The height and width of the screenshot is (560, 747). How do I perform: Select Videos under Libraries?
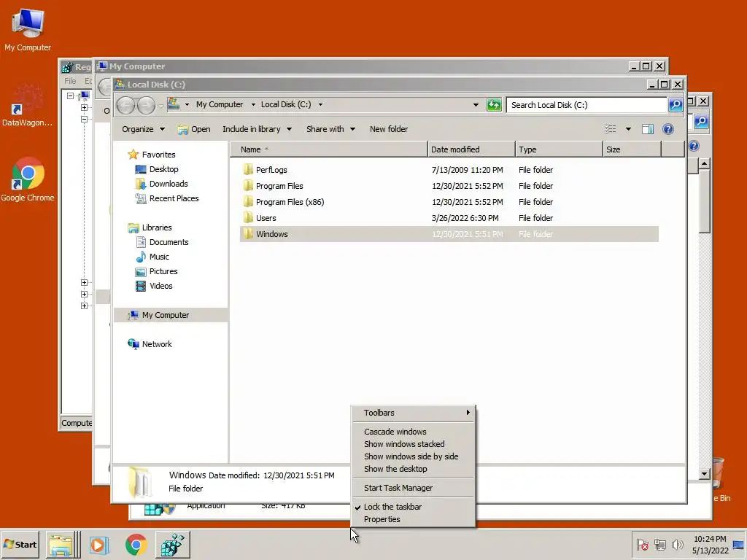tap(154, 286)
